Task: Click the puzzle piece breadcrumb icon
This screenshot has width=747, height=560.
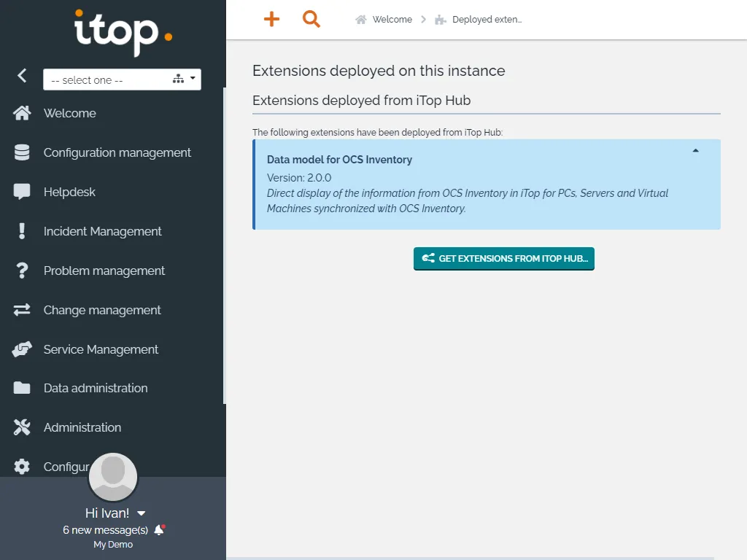Action: pos(440,20)
